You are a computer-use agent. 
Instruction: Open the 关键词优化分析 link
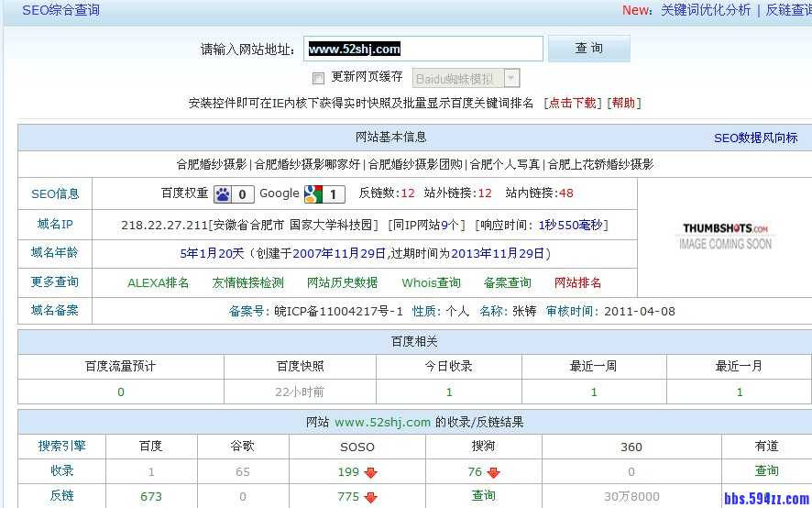[705, 10]
